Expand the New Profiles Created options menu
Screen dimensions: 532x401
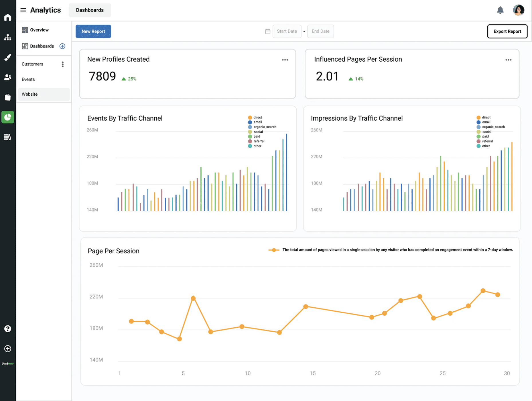click(285, 60)
